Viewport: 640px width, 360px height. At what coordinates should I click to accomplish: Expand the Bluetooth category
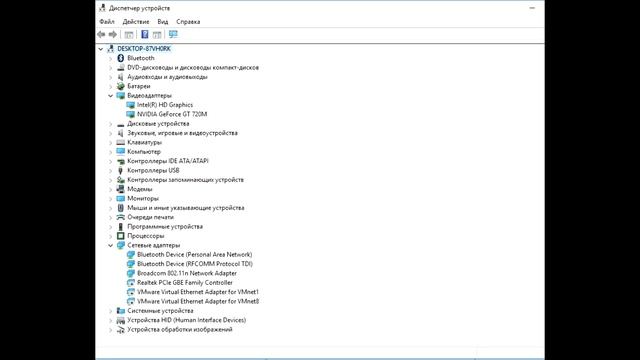coord(111,58)
